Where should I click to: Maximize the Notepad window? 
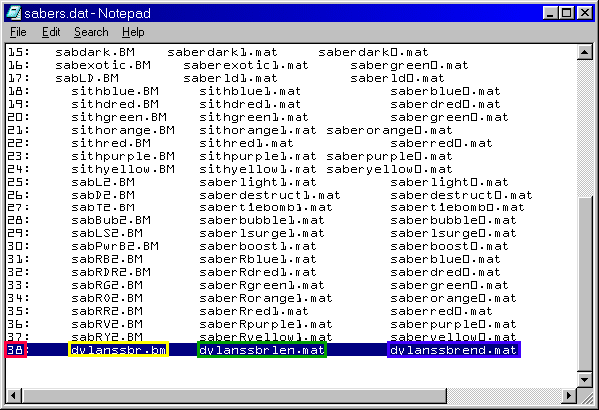(566, 13)
